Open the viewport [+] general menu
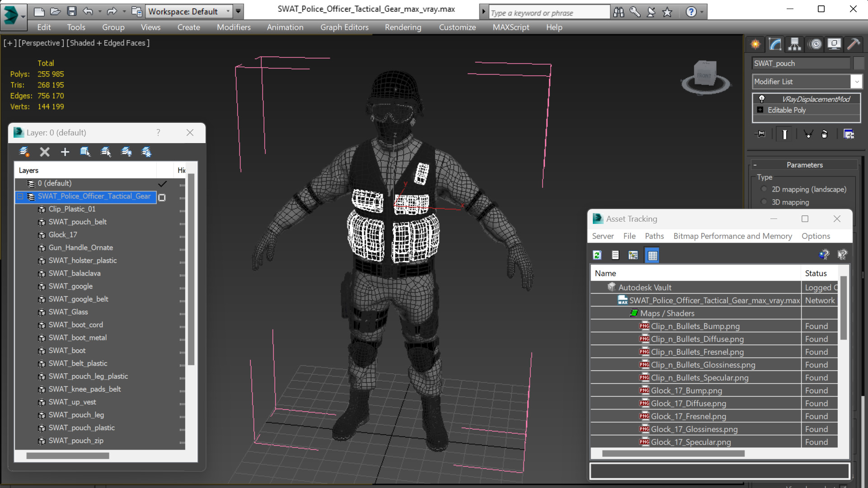The width and height of the screenshot is (868, 488). click(x=10, y=43)
